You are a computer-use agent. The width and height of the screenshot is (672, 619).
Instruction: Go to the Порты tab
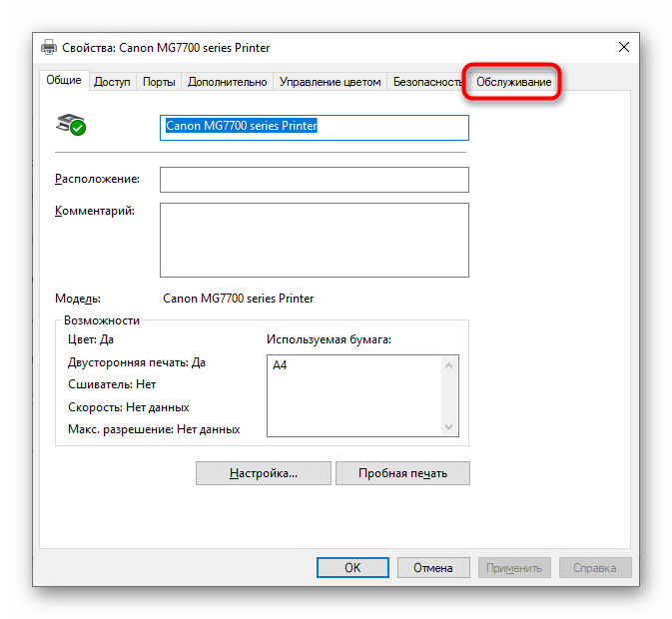coord(159,82)
